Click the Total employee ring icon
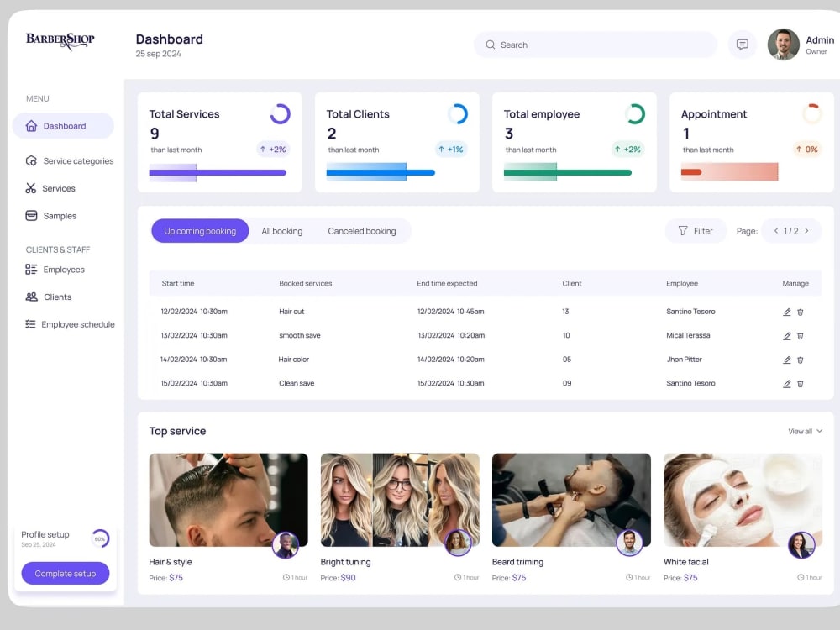 pyautogui.click(x=635, y=114)
